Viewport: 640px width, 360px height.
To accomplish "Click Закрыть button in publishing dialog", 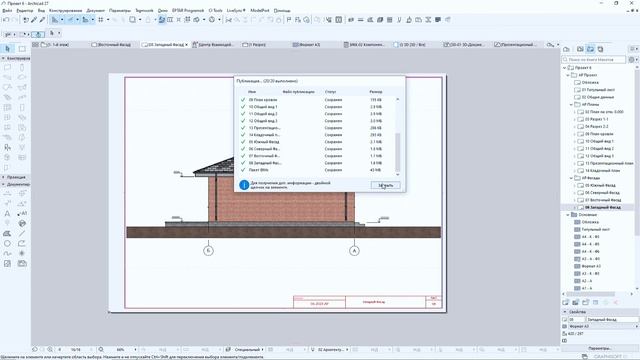I will 385,185.
